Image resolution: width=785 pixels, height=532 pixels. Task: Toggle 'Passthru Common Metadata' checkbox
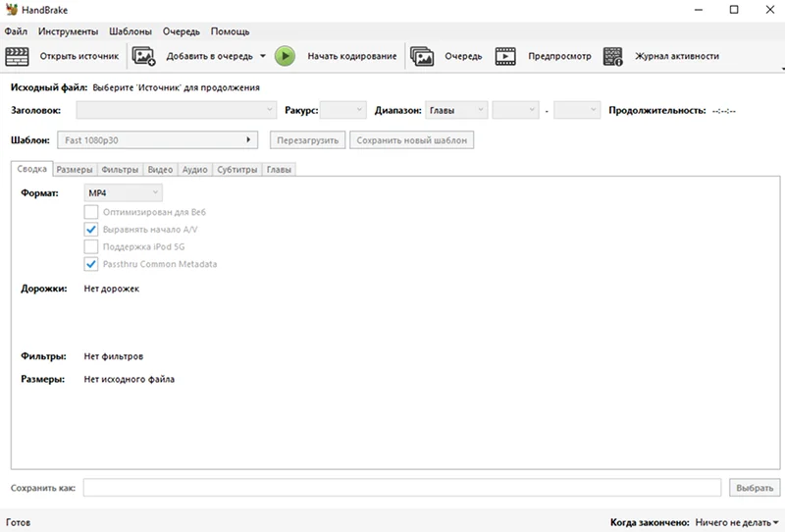pyautogui.click(x=90, y=264)
